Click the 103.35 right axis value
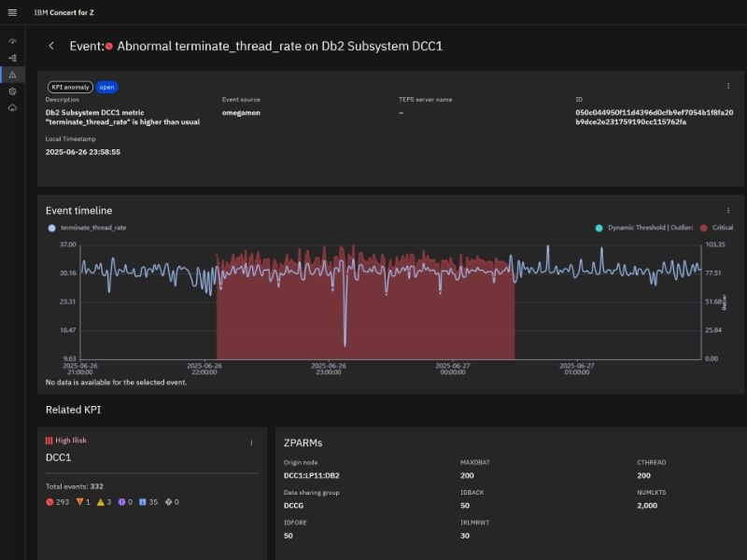The height and width of the screenshot is (560, 747). pos(715,245)
